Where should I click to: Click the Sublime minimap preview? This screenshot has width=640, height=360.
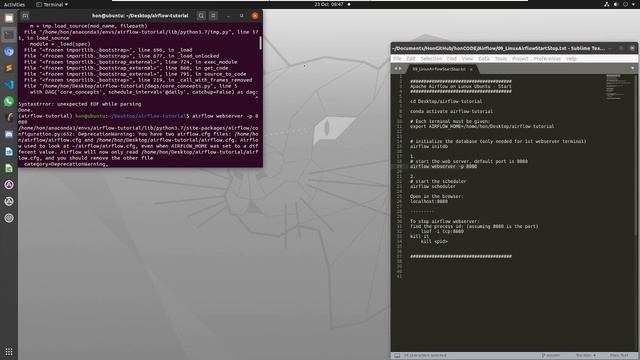coord(619,87)
